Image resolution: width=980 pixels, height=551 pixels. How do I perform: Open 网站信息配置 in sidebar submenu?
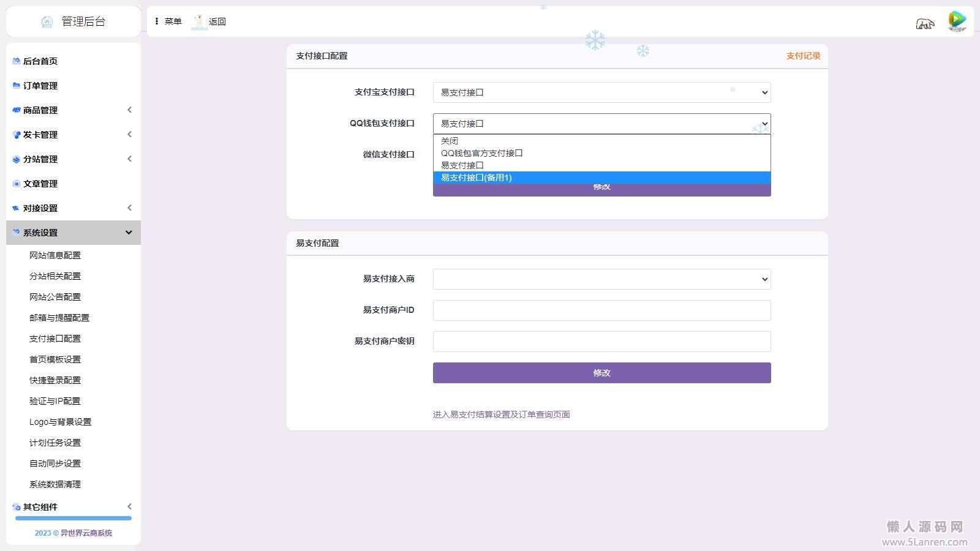coord(55,255)
